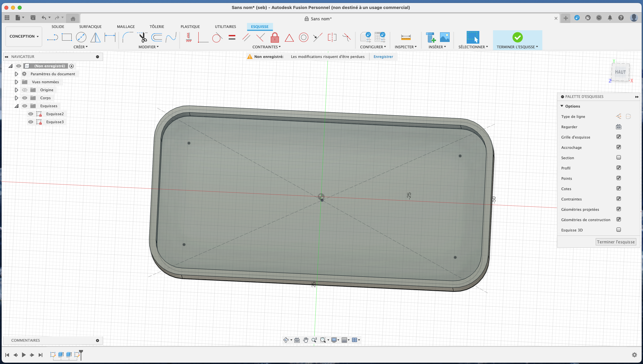The width and height of the screenshot is (643, 364).
Task: Select the Circle sketch tool
Action: 81,37
